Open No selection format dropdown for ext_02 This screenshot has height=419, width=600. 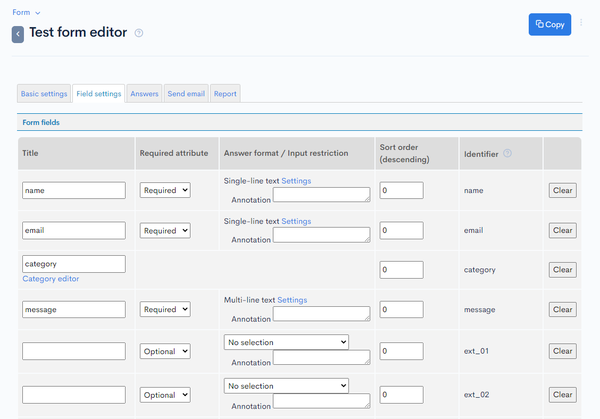[286, 386]
